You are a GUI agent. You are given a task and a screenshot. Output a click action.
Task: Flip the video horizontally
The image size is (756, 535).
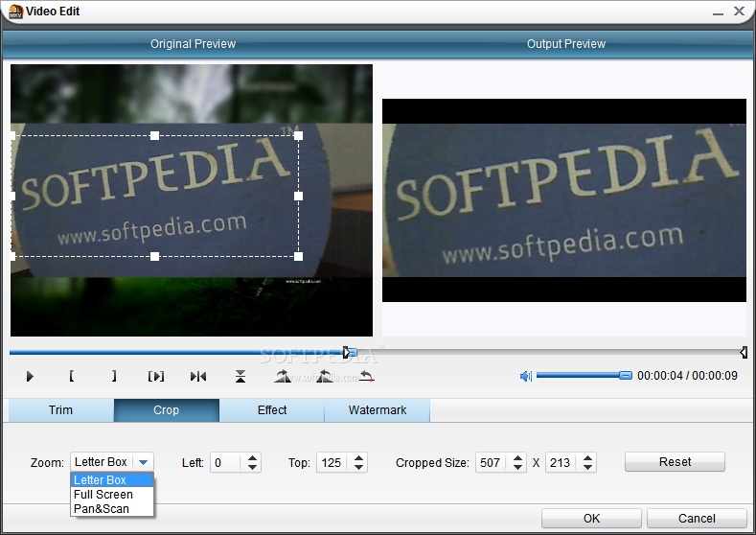[198, 376]
